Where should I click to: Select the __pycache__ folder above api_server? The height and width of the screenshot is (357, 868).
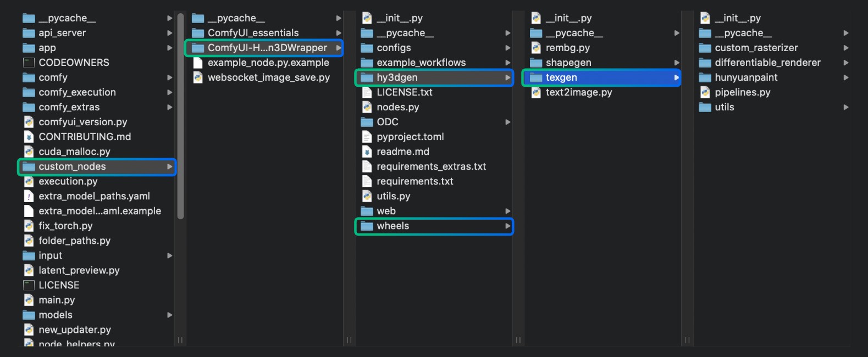(x=67, y=18)
